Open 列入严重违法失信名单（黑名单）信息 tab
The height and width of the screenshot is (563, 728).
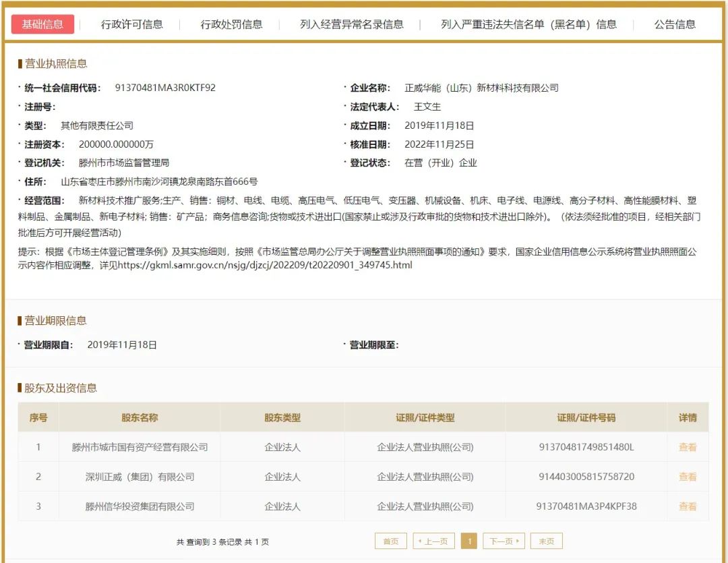tap(528, 24)
